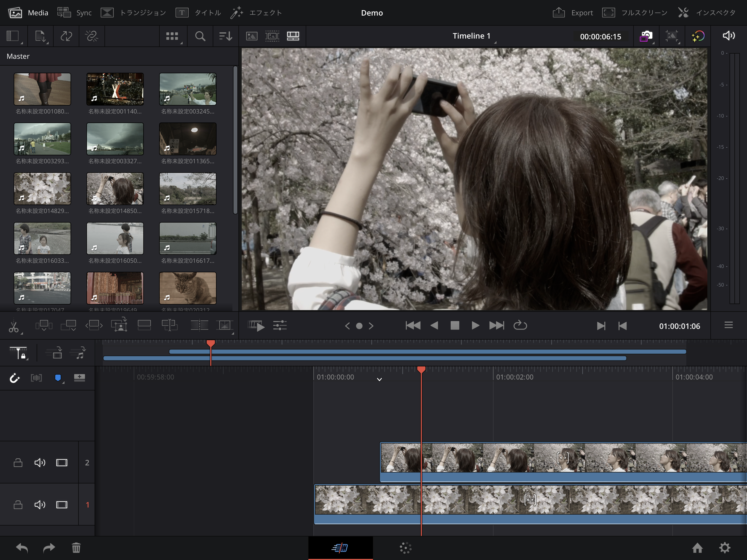Jump to the next clip
The width and height of the screenshot is (747, 560).
pyautogui.click(x=497, y=326)
